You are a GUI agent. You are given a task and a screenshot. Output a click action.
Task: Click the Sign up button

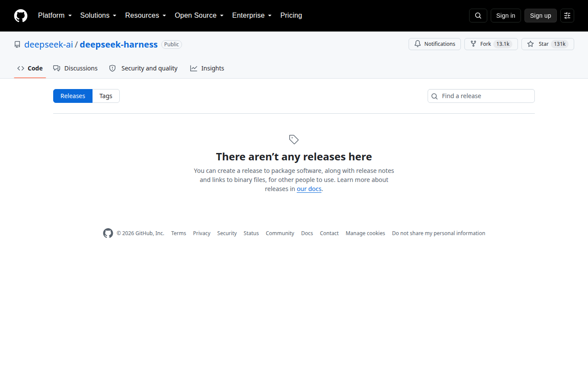(x=540, y=16)
